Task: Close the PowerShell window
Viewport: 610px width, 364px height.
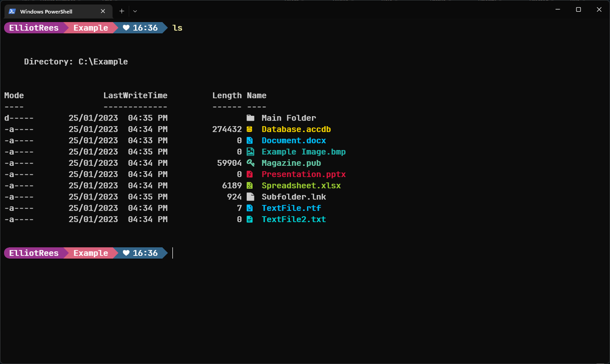Action: (598, 10)
